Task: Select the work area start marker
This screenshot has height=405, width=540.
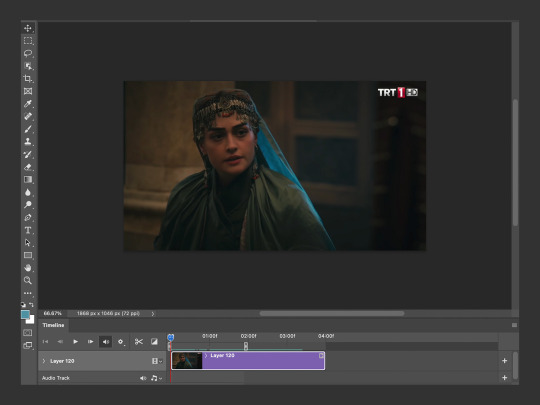Action: click(169, 346)
